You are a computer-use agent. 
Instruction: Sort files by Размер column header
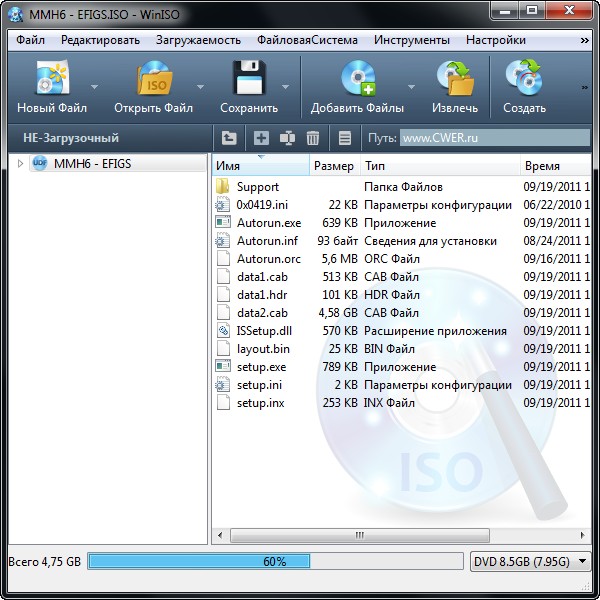[x=333, y=166]
